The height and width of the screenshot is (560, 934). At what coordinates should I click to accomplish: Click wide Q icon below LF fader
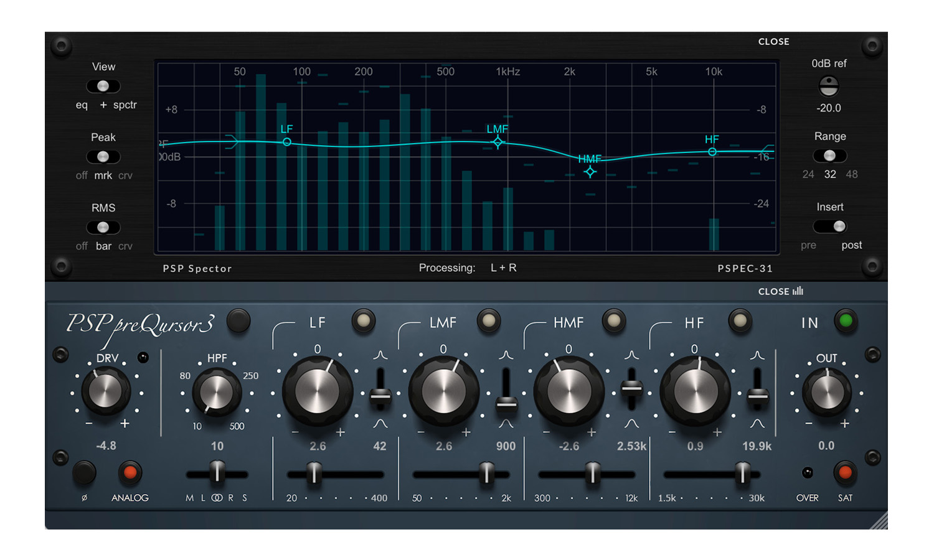point(380,424)
